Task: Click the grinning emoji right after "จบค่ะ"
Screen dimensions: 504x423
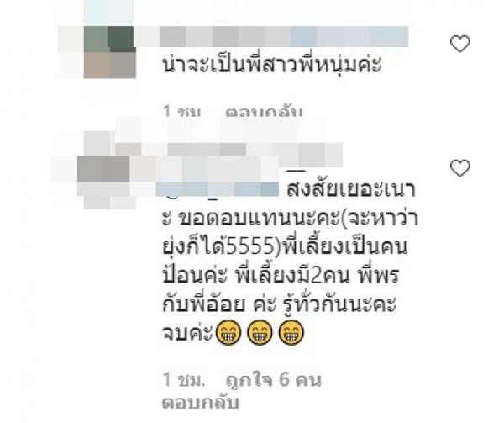Action: click(228, 332)
